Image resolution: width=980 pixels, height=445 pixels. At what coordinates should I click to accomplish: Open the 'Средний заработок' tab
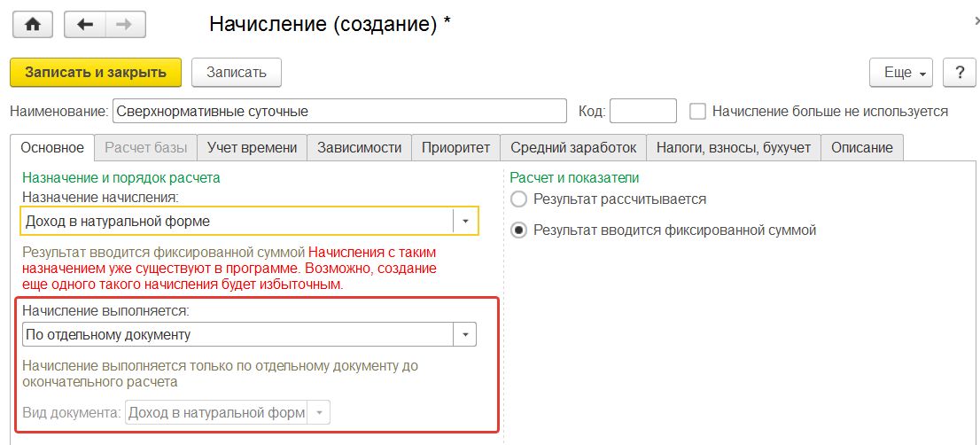click(573, 148)
